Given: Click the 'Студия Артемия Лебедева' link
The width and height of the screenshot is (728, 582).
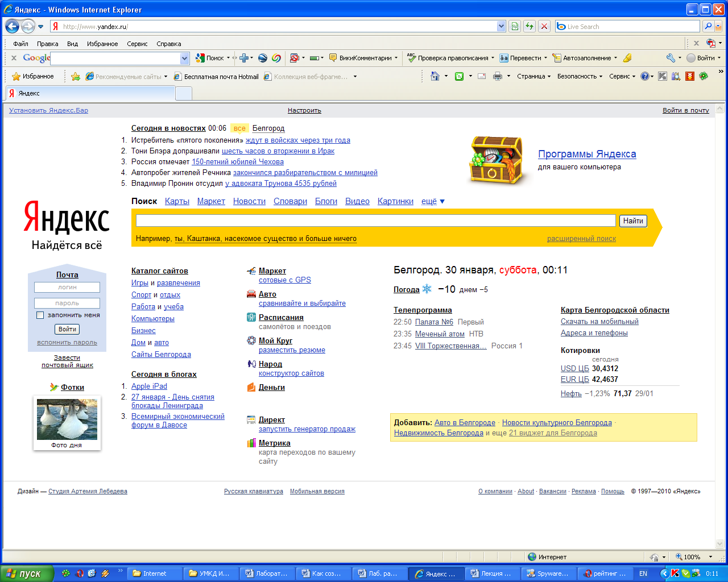Looking at the screenshot, I should coord(88,491).
